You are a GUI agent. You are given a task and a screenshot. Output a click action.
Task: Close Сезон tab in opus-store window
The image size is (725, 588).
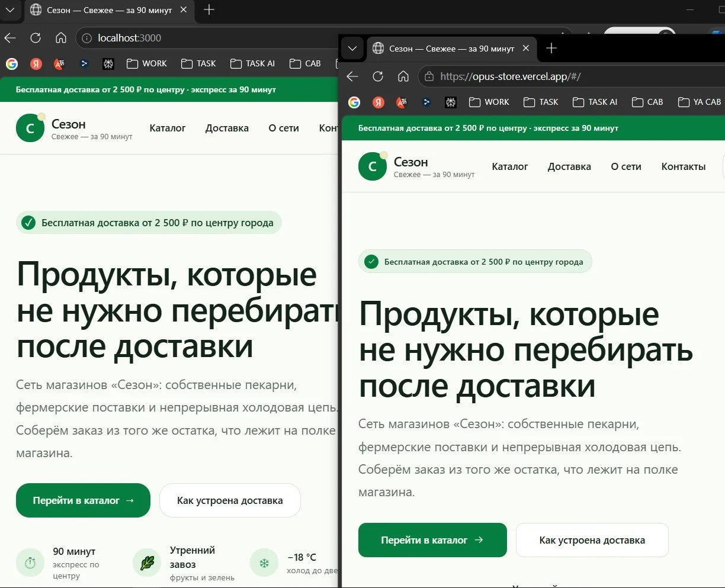526,49
